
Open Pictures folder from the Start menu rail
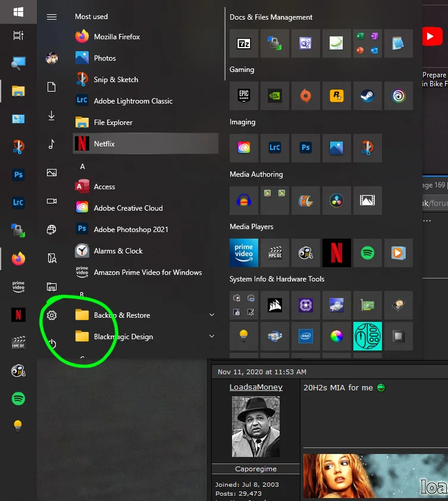tap(52, 173)
